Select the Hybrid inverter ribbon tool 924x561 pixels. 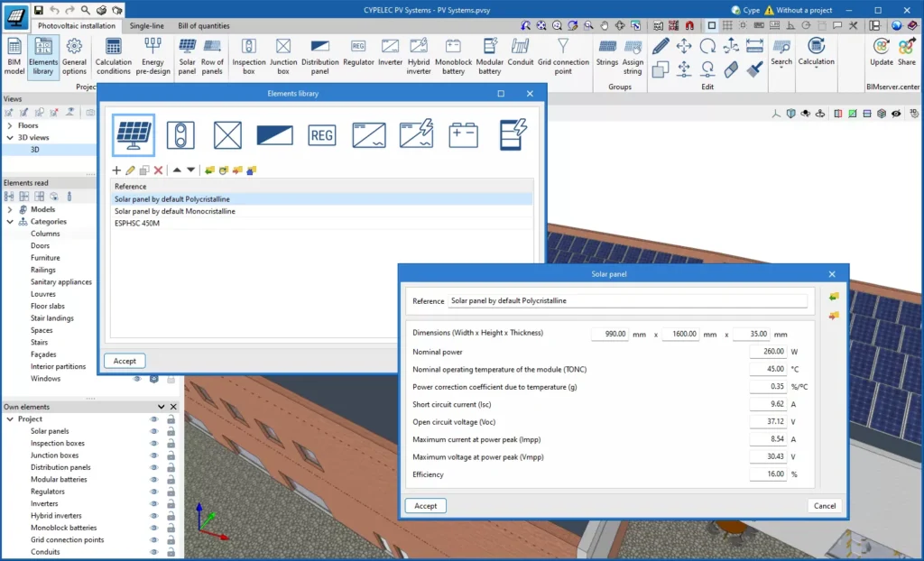tap(419, 56)
